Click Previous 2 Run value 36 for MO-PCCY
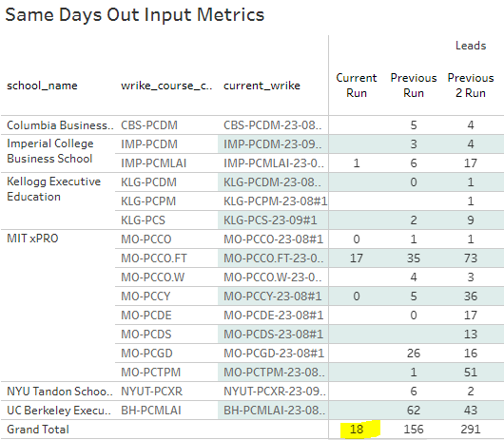The image size is (504, 440). pyautogui.click(x=471, y=297)
